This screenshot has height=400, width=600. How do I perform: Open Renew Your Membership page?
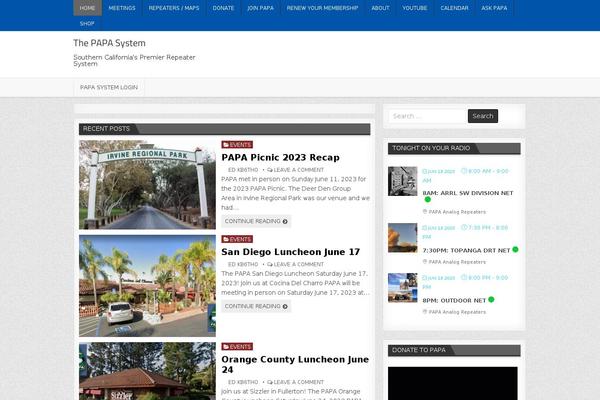pyautogui.click(x=322, y=8)
